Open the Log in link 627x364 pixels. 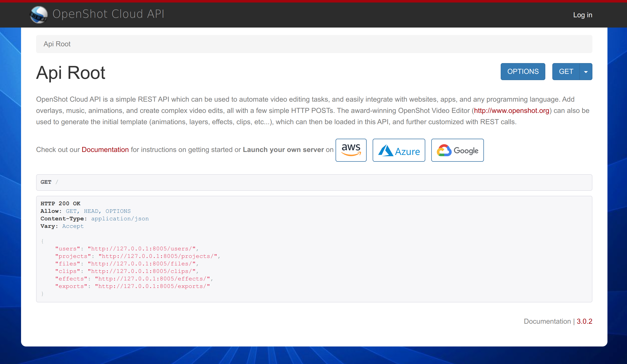point(583,15)
